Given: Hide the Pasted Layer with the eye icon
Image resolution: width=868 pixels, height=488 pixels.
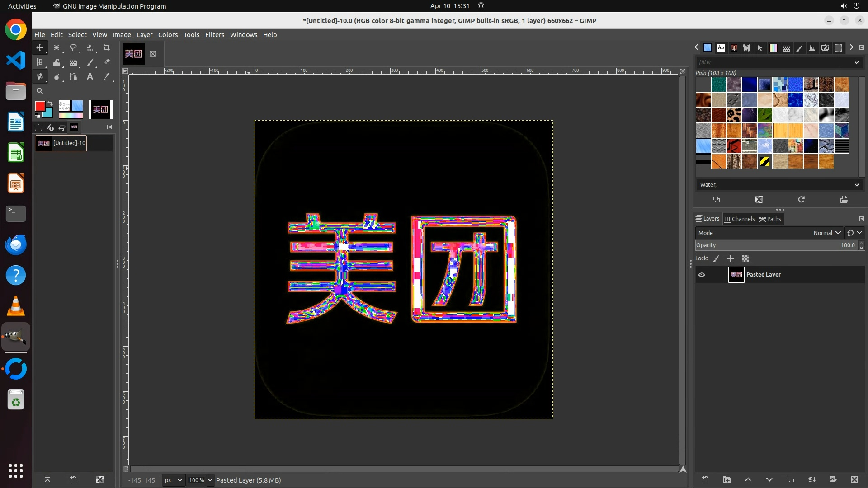Looking at the screenshot, I should coord(702,275).
